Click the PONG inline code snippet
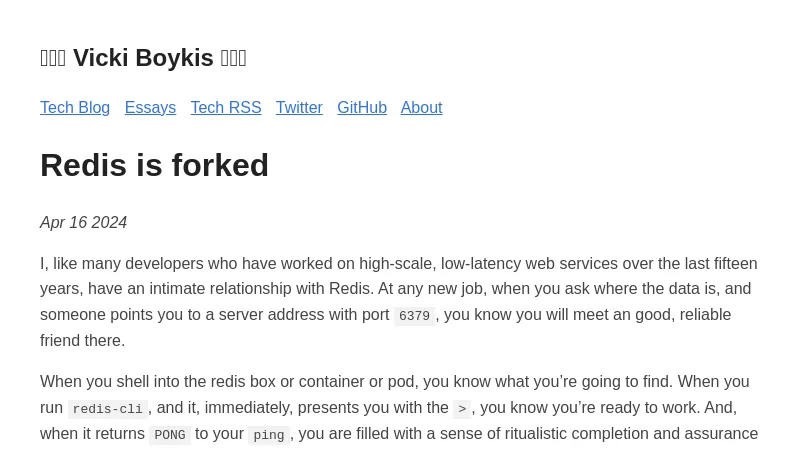This screenshot has height=450, width=800. pos(169,435)
